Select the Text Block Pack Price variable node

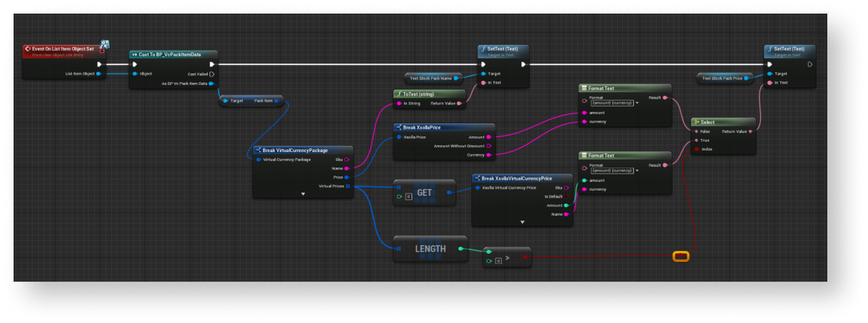click(x=724, y=78)
